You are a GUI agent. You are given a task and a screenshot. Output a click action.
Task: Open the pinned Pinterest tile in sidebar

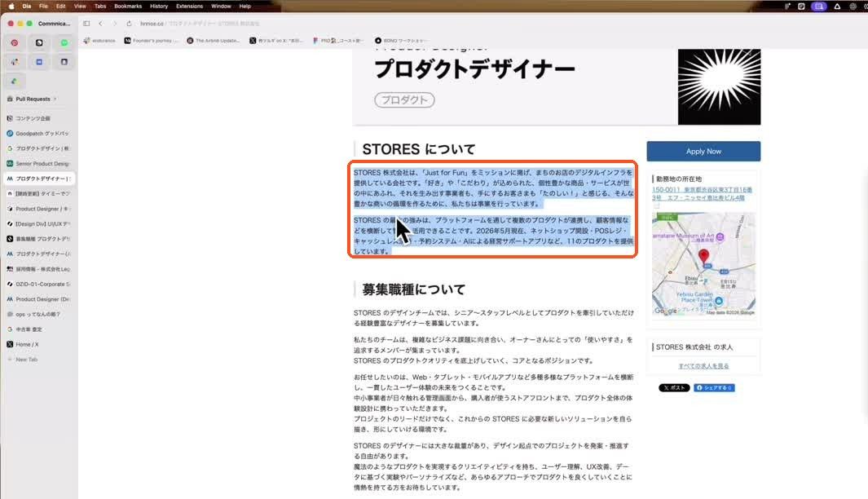(x=15, y=42)
